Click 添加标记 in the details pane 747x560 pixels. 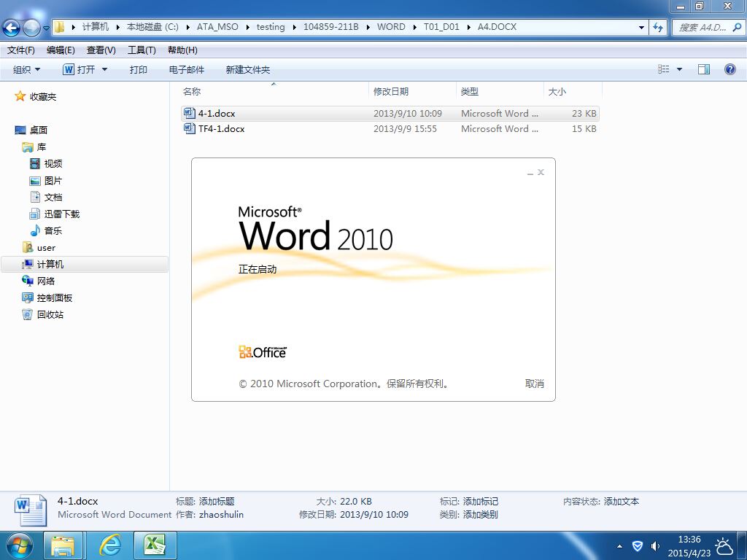pos(480,502)
